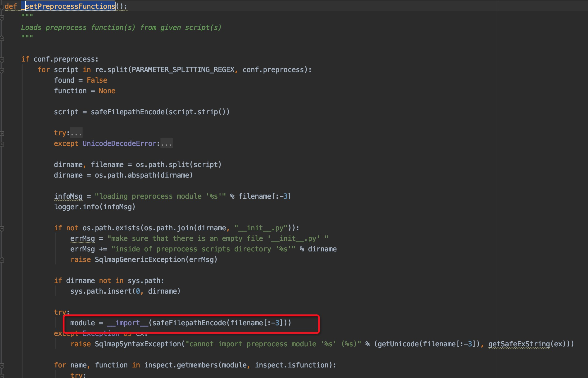Click 'os.path.split(script)' call
This screenshot has width=588, height=378.
coord(179,165)
